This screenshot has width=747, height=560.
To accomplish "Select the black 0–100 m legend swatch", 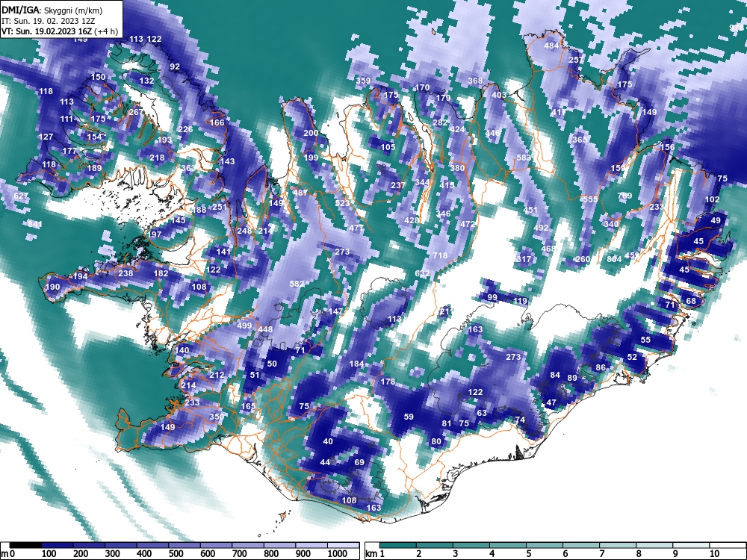I will click(x=25, y=546).
